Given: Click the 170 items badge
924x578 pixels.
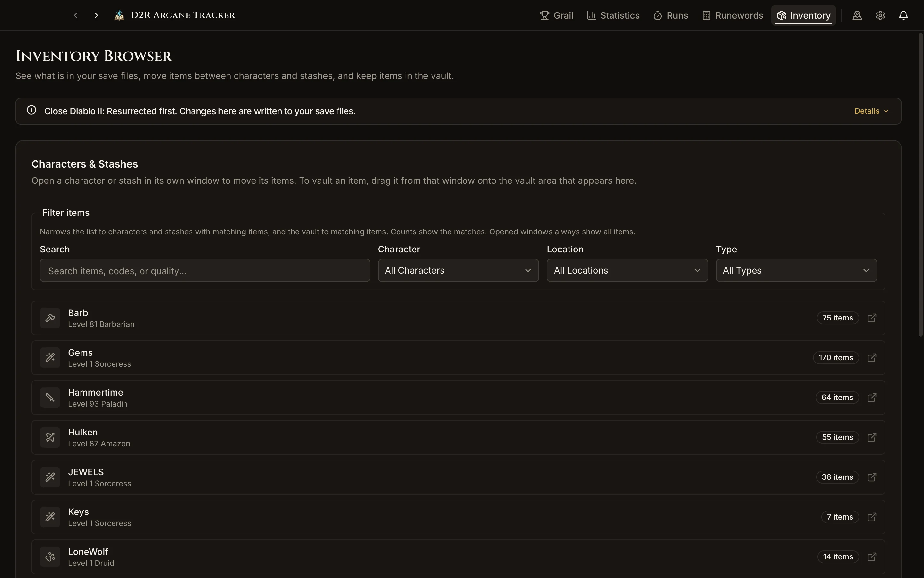Looking at the screenshot, I should pyautogui.click(x=836, y=358).
